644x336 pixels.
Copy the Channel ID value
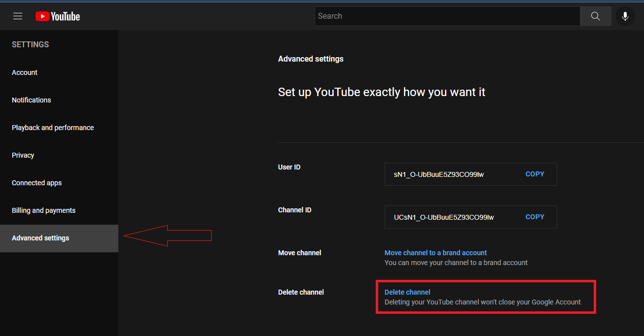(x=535, y=217)
